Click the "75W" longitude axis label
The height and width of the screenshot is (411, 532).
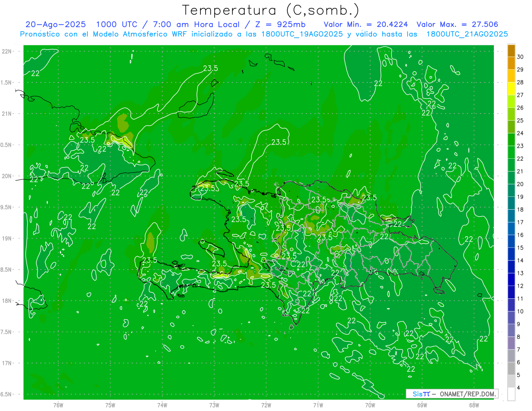coord(110,405)
